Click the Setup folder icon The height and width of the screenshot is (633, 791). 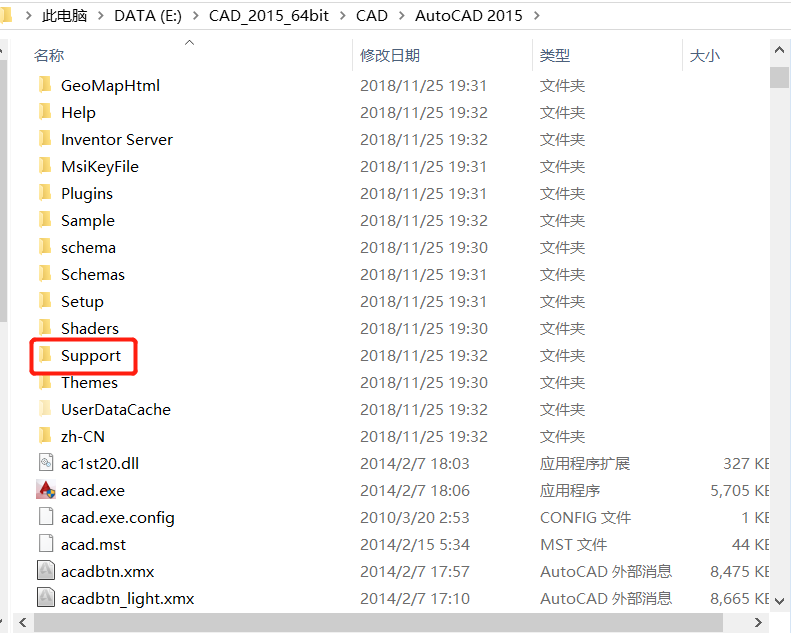click(45, 301)
